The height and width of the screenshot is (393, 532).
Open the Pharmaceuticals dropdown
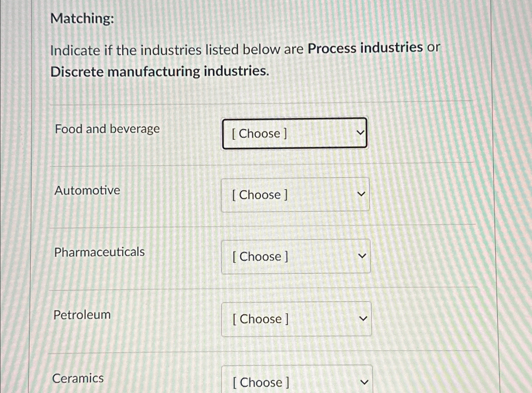[296, 256]
